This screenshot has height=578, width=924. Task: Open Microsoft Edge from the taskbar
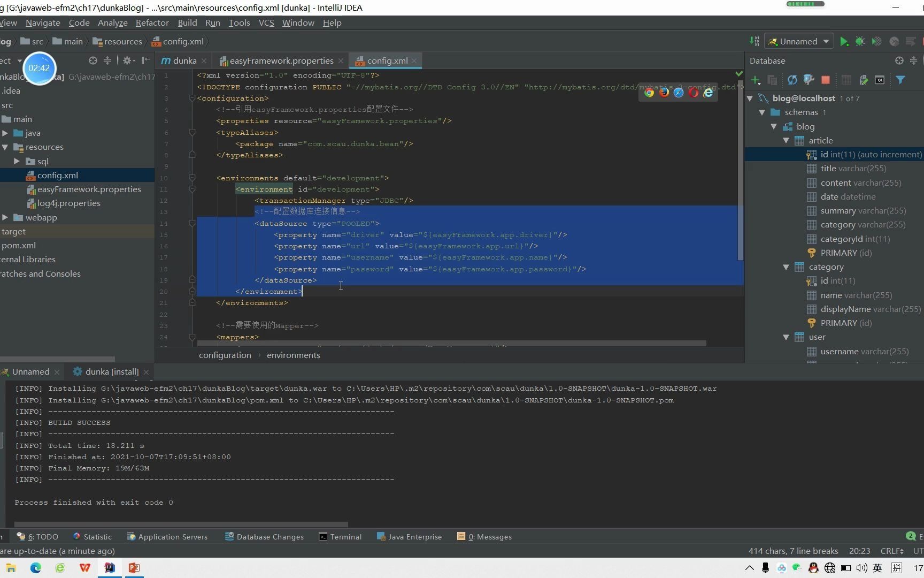[36, 568]
